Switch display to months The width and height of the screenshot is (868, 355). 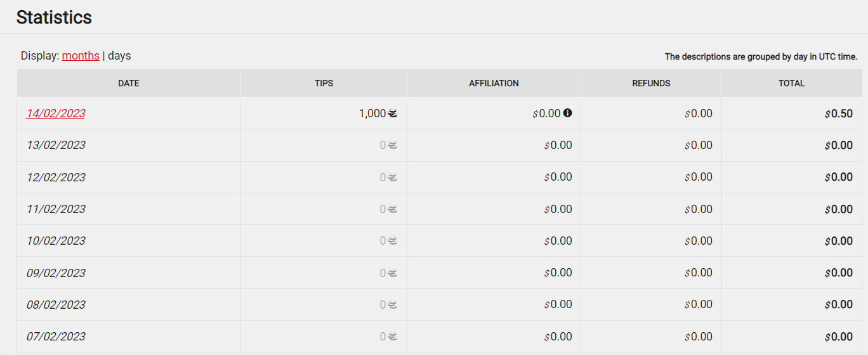[x=81, y=56]
